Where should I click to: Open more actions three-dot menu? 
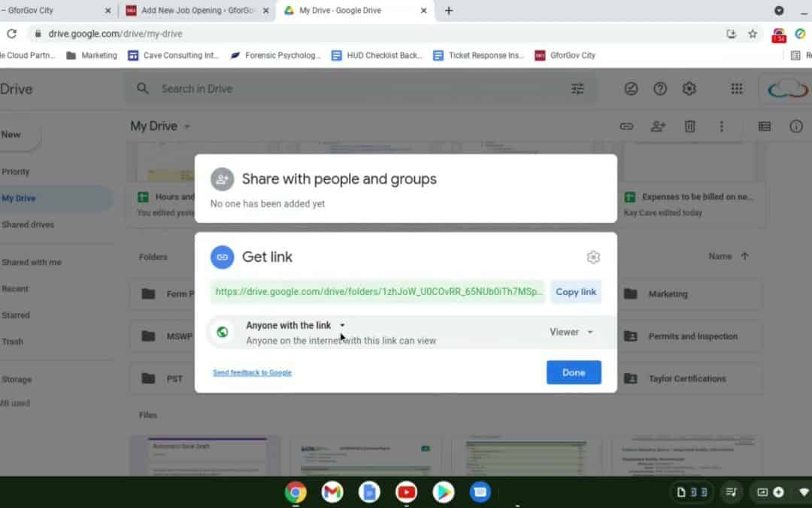point(721,126)
